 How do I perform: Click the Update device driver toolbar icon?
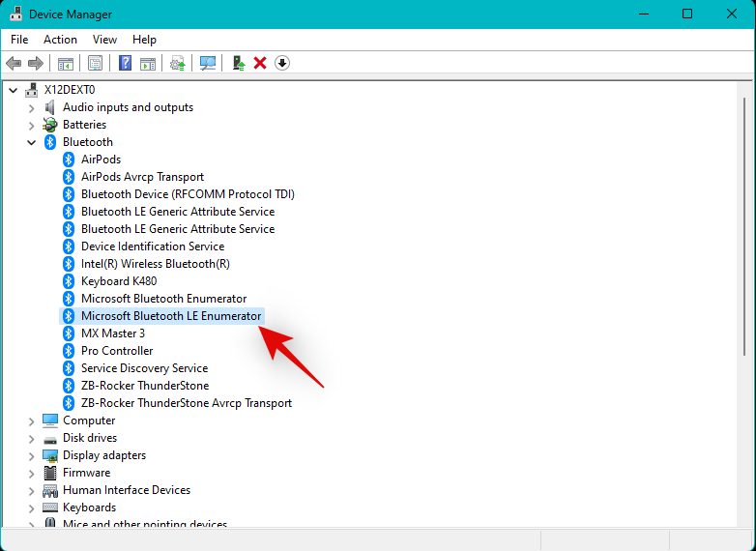coord(178,63)
